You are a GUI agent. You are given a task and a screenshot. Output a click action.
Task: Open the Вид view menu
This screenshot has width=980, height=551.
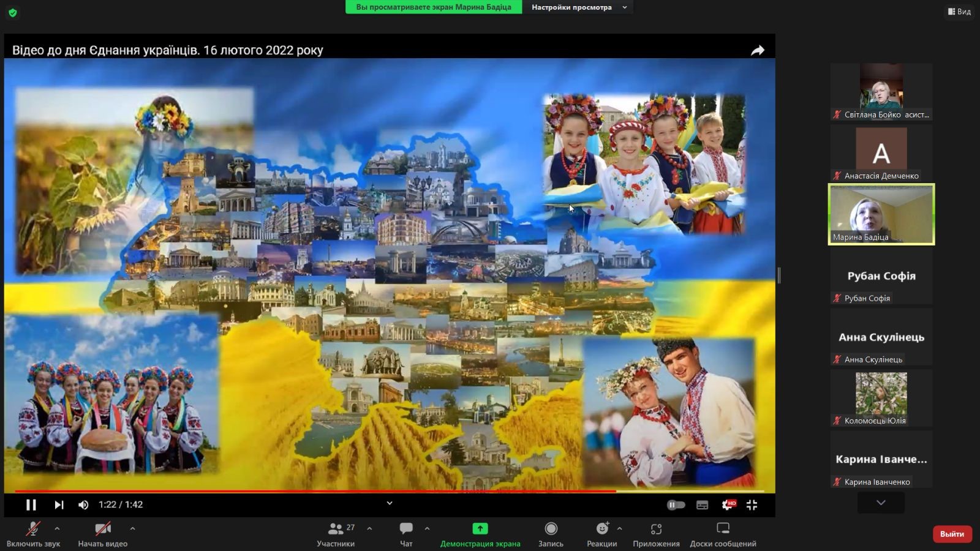[960, 11]
